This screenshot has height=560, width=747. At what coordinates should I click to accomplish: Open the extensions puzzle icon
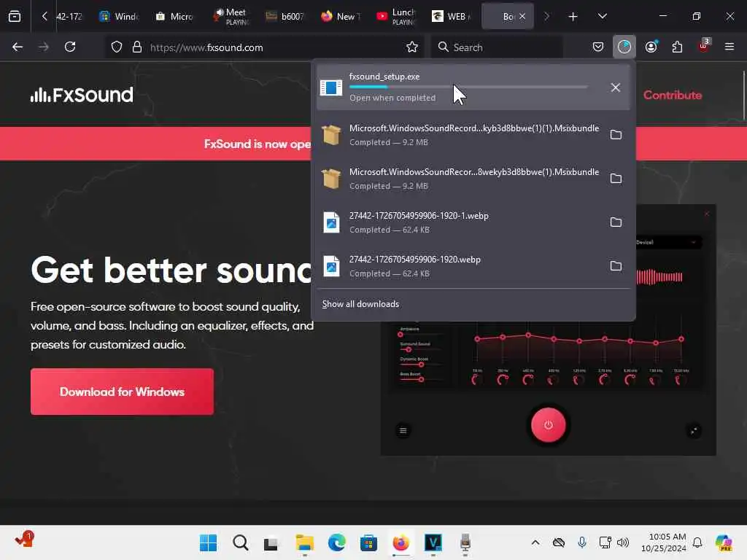pos(677,47)
